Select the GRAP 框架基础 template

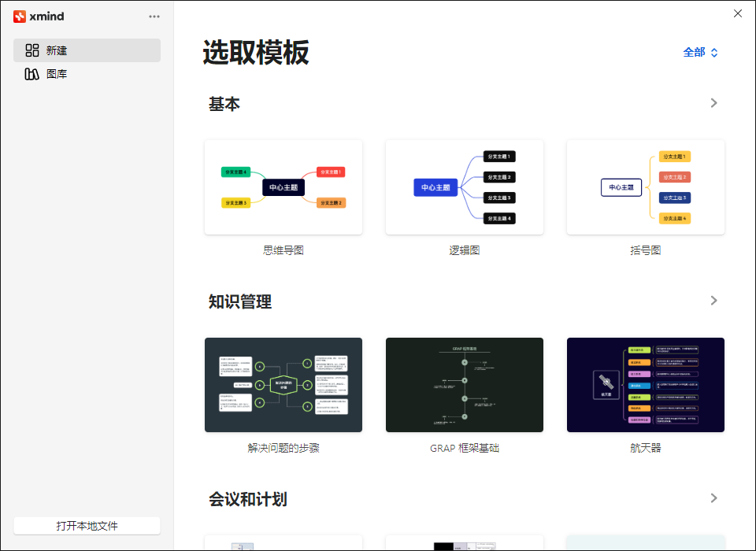click(x=464, y=385)
